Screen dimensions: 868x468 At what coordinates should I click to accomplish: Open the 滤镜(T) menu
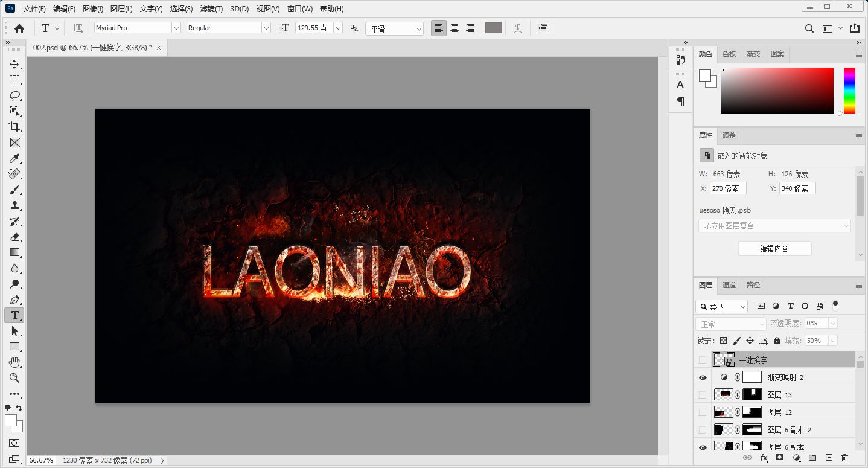tap(211, 9)
